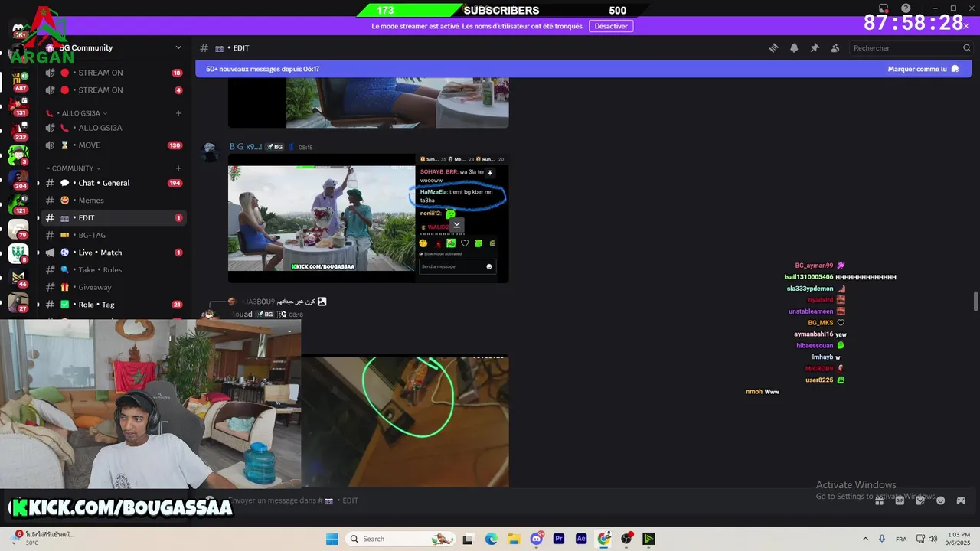Open the Kick stream screenshot image attachment
This screenshot has height=551, width=980.
pyautogui.click(x=368, y=218)
